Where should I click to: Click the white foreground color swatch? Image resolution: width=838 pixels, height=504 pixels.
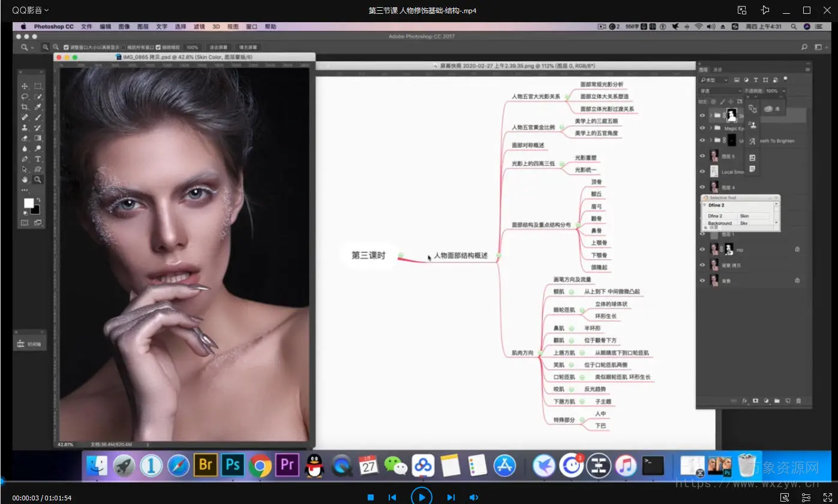(x=28, y=203)
